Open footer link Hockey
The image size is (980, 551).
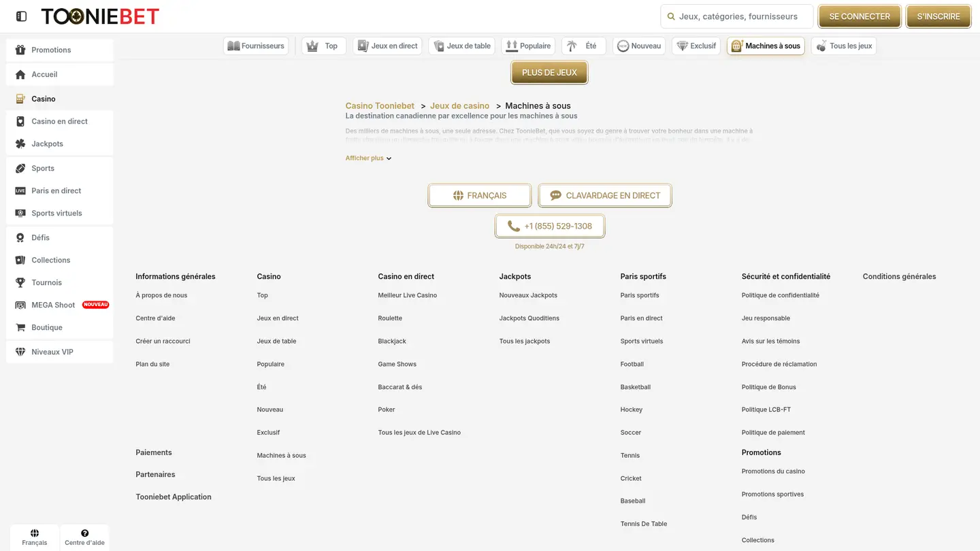coord(632,410)
